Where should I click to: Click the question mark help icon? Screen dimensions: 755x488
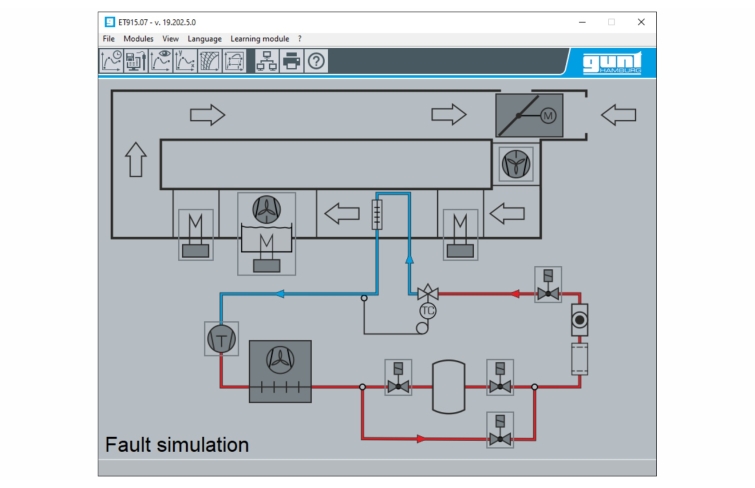(316, 61)
